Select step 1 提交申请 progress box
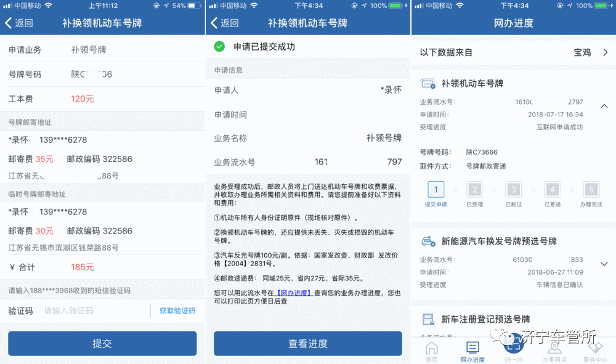Screen dimensions: 616x364 point(436,190)
